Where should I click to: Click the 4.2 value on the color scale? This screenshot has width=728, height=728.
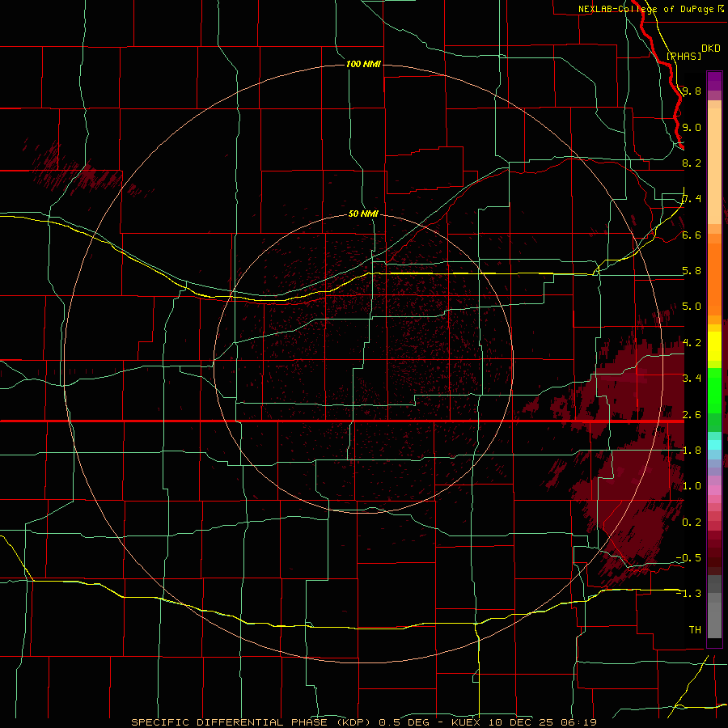(x=692, y=342)
